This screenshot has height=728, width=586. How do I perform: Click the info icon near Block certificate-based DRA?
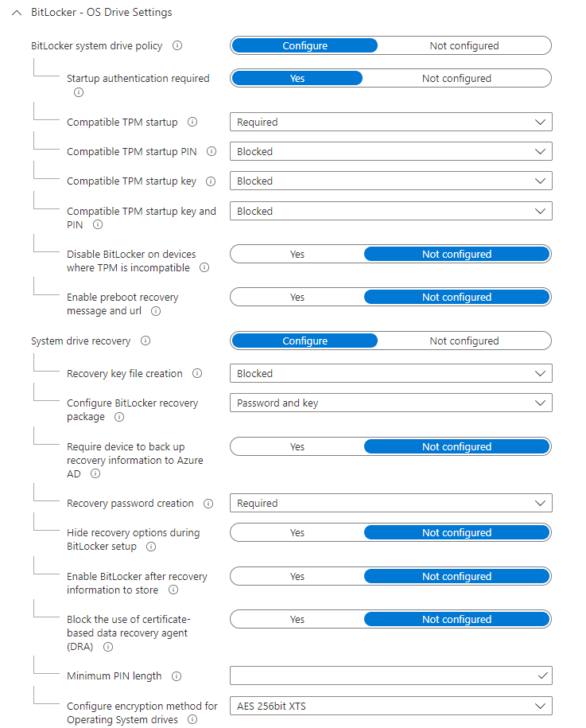click(x=107, y=647)
